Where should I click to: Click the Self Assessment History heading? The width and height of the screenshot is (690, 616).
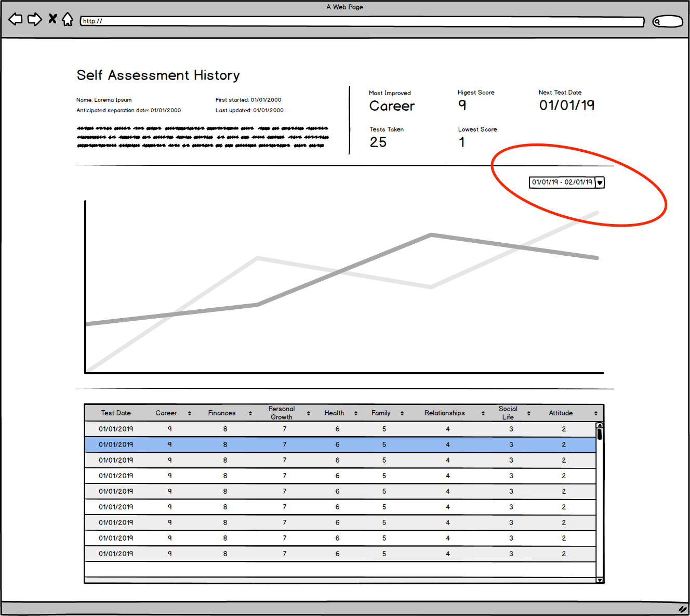pyautogui.click(x=158, y=75)
